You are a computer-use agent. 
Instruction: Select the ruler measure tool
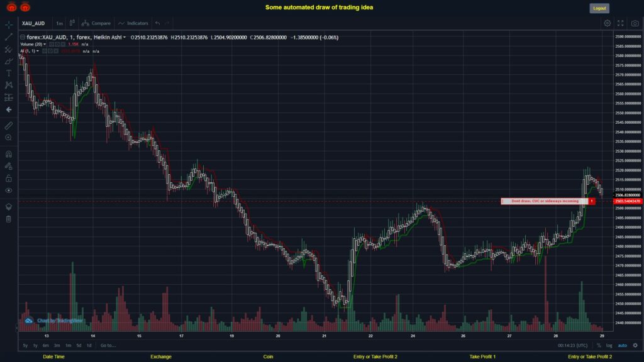tap(9, 126)
